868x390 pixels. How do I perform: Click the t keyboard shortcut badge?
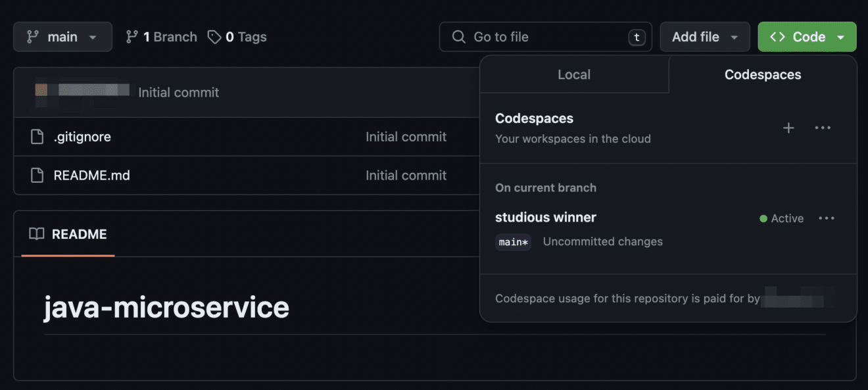636,37
